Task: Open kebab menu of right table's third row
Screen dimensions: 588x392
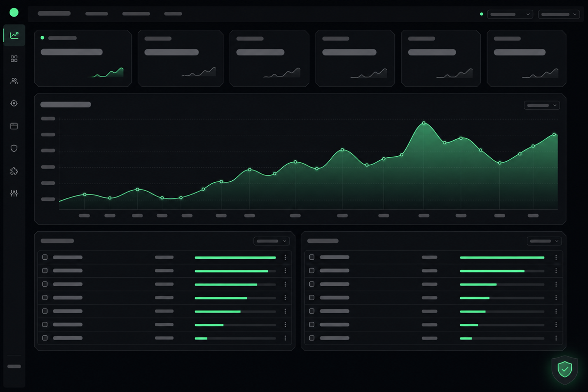Action: (x=556, y=284)
